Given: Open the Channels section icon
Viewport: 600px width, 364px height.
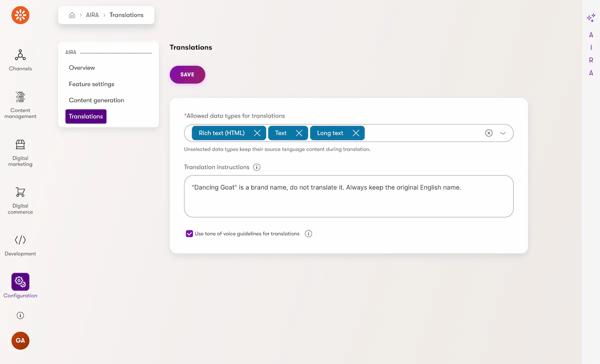Looking at the screenshot, I should coord(20,54).
